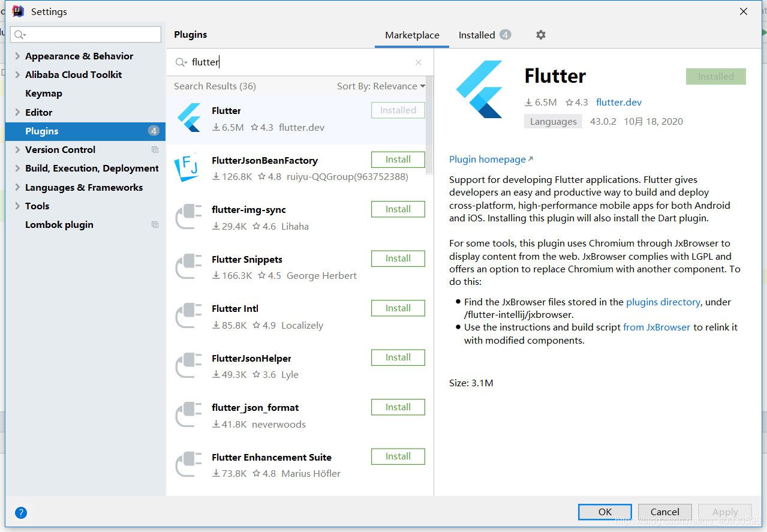Open the Sort By: Relevance dropdown

coord(381,86)
